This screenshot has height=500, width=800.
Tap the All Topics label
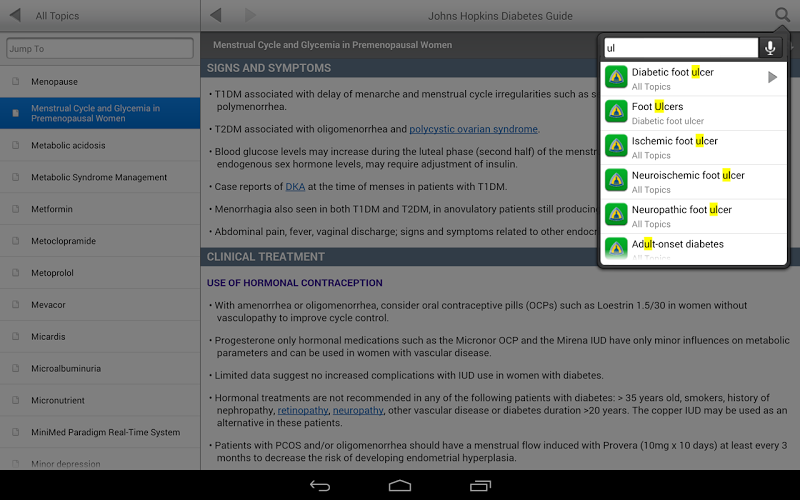[x=57, y=16]
